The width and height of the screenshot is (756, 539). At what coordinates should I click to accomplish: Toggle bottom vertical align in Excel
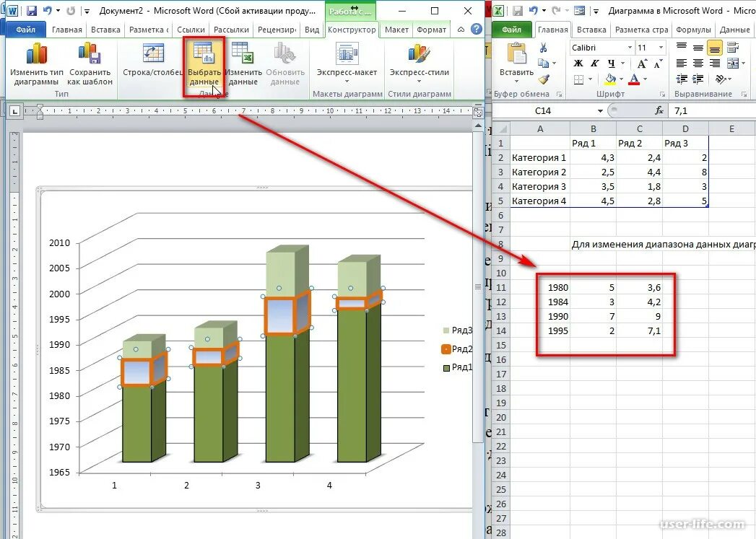pyautogui.click(x=714, y=47)
